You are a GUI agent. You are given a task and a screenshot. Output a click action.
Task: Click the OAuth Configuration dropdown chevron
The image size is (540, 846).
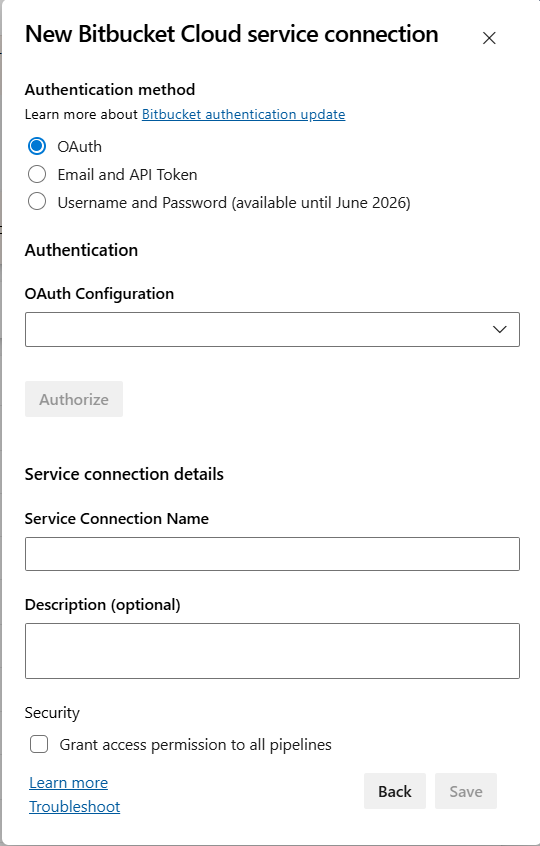500,329
